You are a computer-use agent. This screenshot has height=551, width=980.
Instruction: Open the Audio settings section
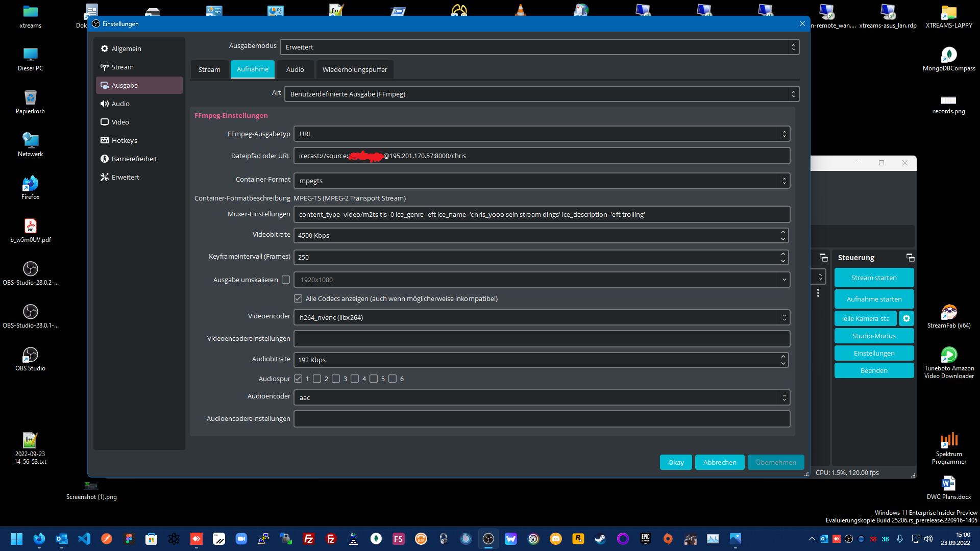(120, 104)
